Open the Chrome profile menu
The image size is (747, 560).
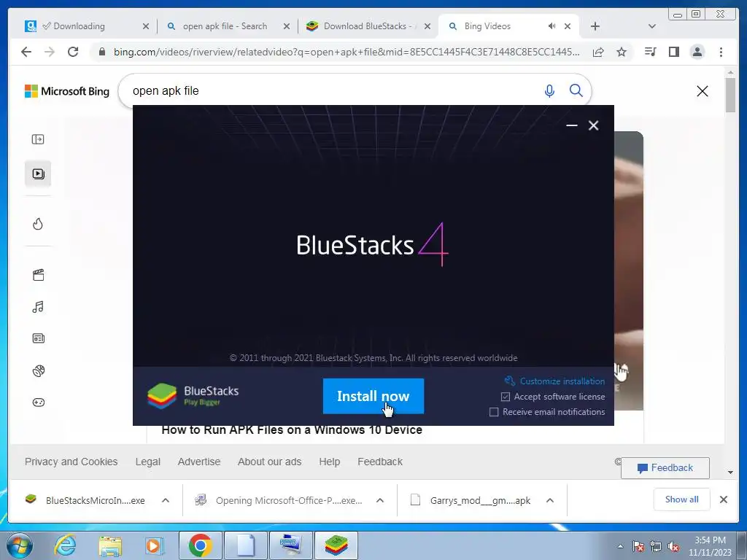[697, 52]
